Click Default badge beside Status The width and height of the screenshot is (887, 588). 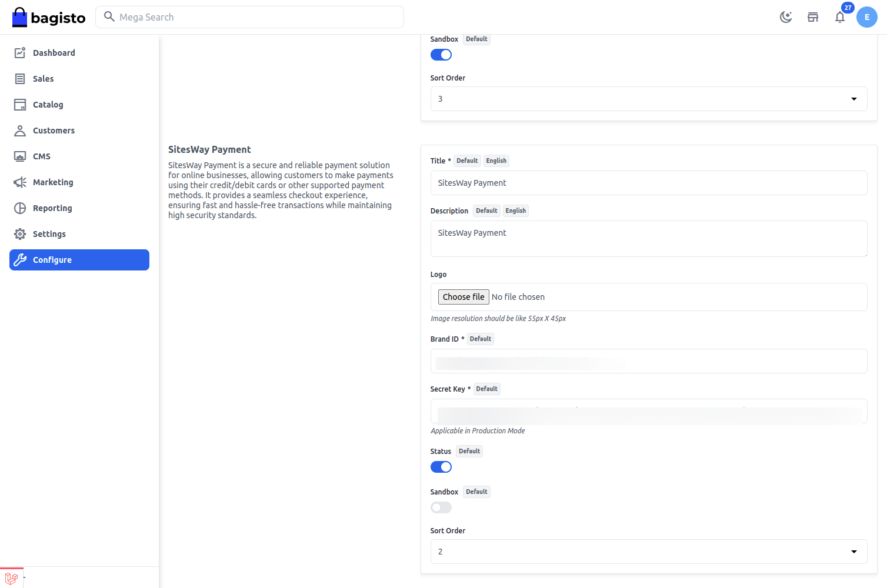[x=469, y=451]
